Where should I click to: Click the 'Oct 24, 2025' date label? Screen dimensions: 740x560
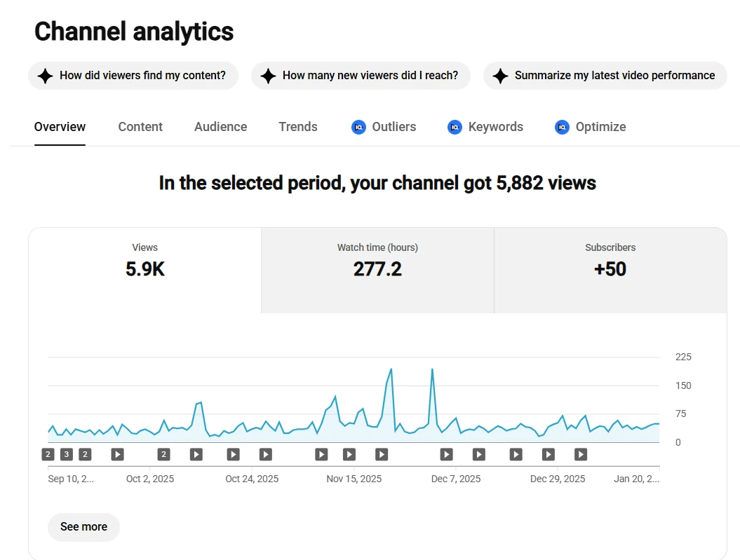pos(252,479)
